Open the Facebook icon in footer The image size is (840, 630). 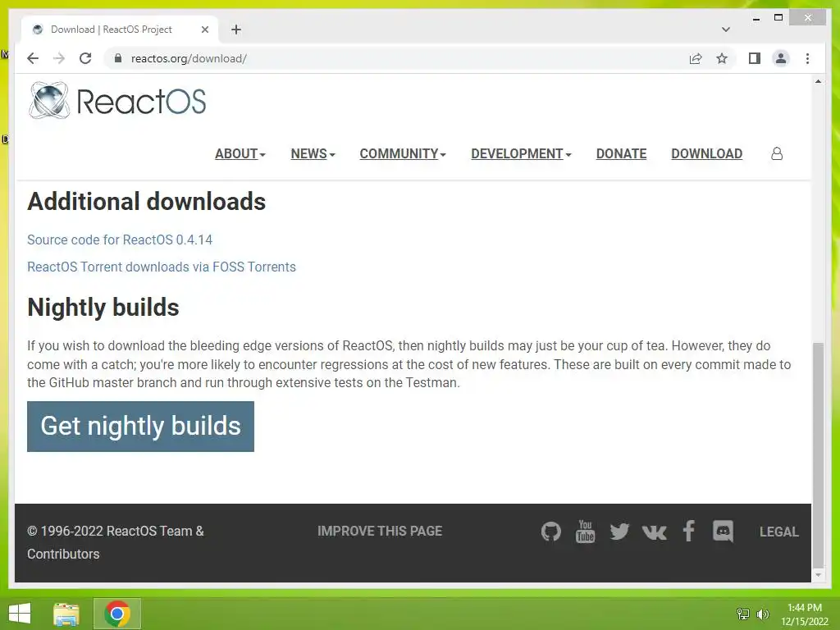coord(689,531)
